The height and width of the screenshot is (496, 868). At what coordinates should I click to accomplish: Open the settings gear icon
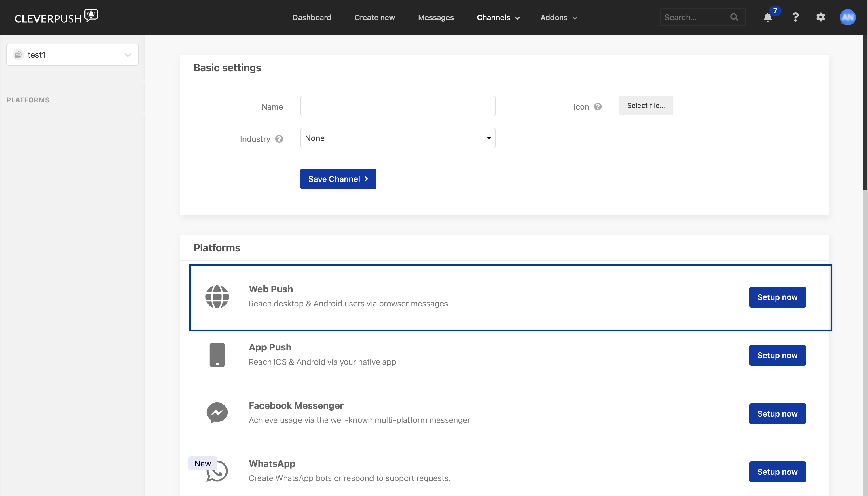[820, 17]
